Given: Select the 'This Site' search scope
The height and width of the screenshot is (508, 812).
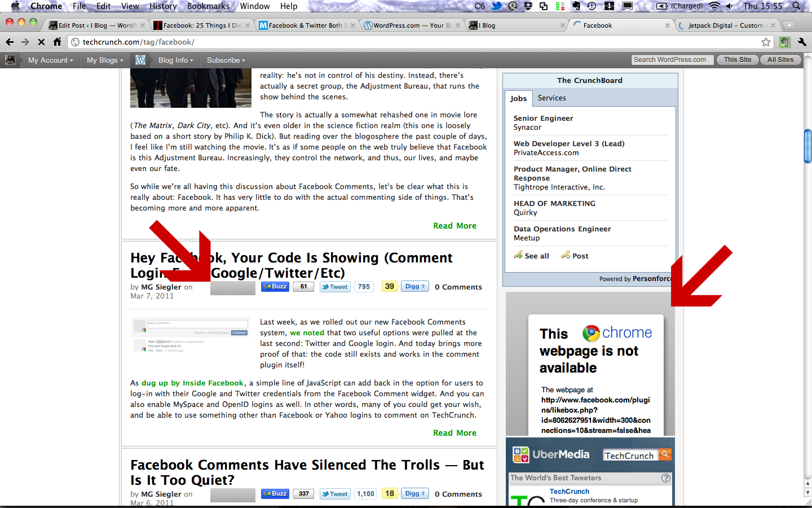Looking at the screenshot, I should point(737,60).
